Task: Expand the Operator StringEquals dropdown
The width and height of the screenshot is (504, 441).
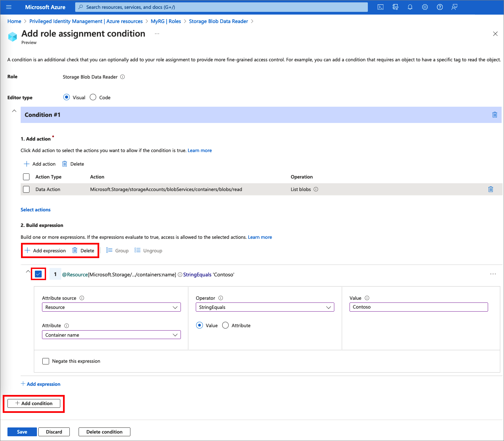Action: (265, 307)
